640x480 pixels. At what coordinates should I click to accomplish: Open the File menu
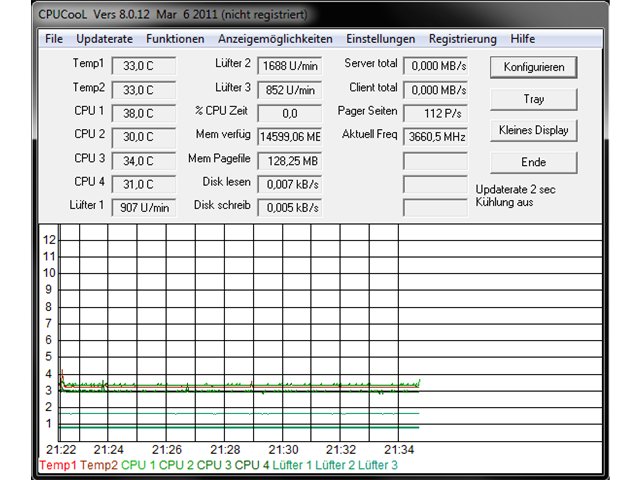pyautogui.click(x=54, y=39)
